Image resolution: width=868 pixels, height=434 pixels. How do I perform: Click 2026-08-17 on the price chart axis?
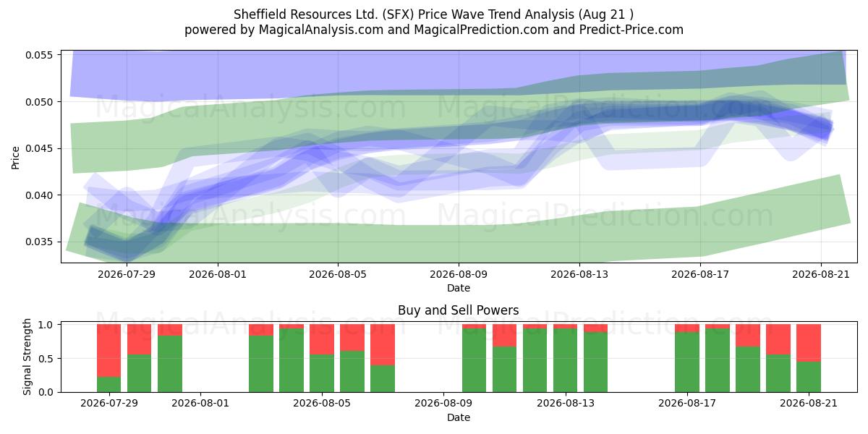pyautogui.click(x=700, y=275)
